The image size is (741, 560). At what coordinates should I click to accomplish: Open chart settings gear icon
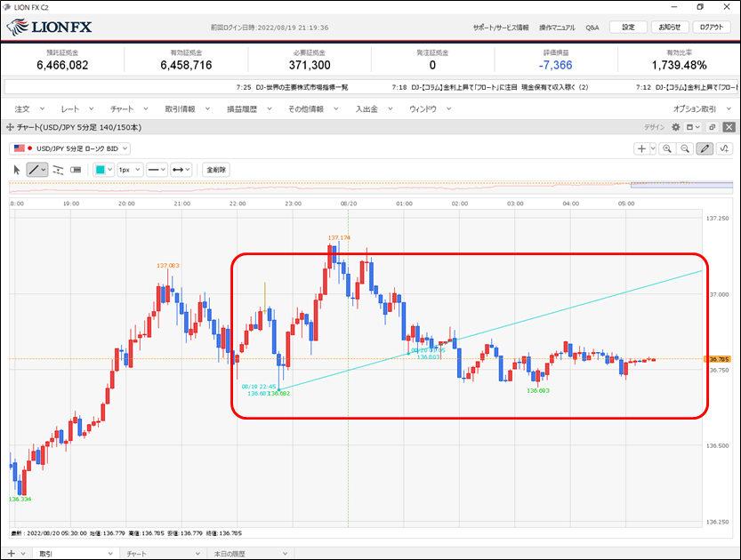(676, 127)
